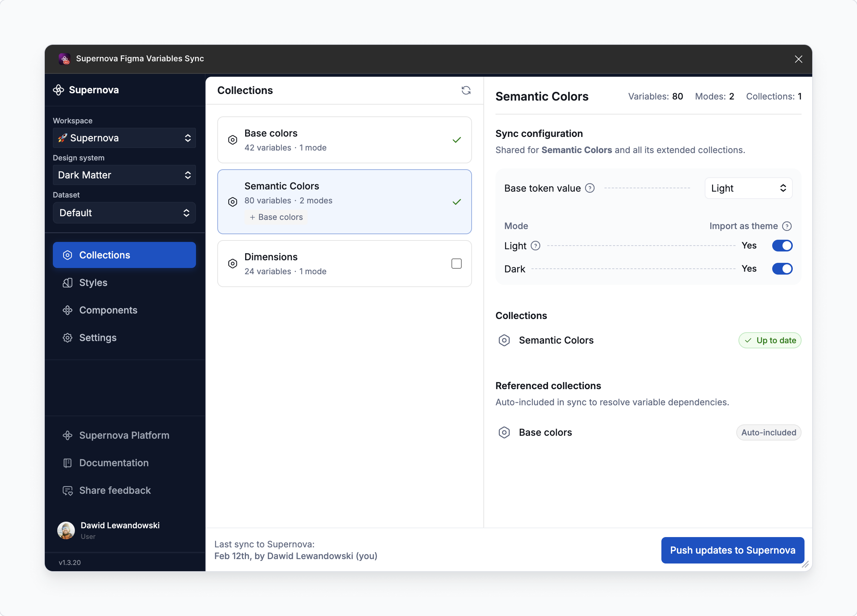Disable Light mode import as theme

(x=782, y=246)
